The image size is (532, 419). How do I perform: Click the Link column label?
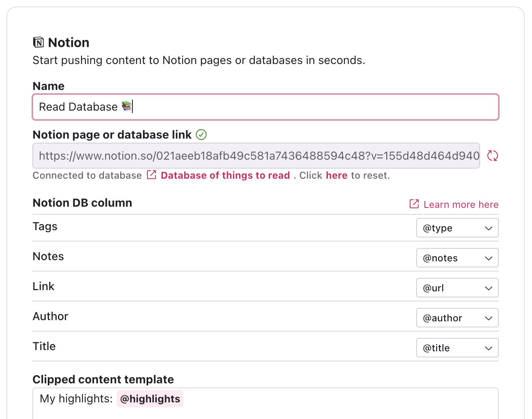(x=43, y=286)
